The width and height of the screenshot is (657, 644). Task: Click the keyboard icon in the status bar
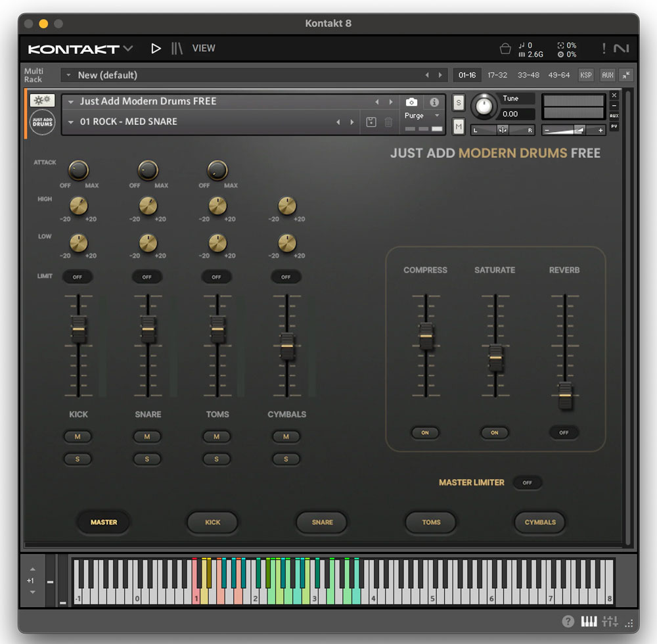589,620
